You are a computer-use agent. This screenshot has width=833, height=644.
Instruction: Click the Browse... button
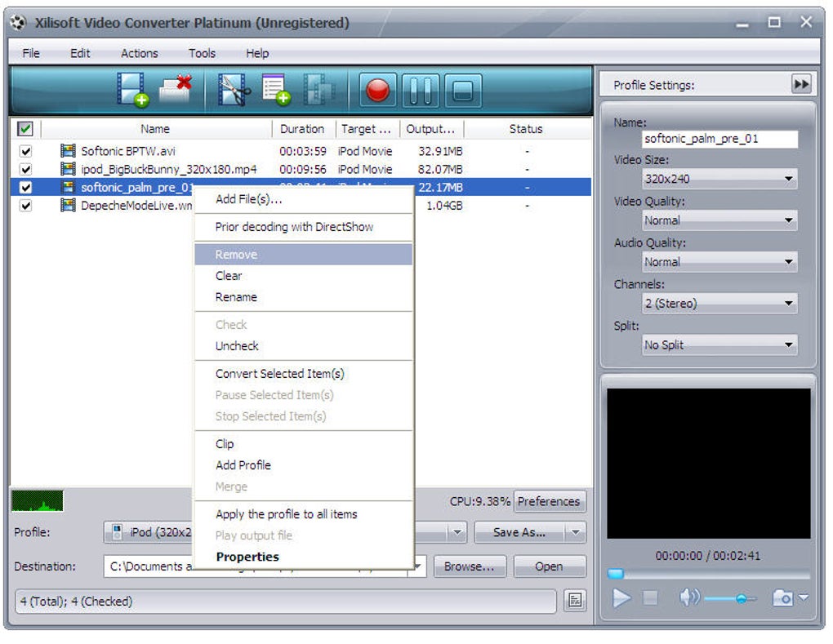[x=469, y=566]
